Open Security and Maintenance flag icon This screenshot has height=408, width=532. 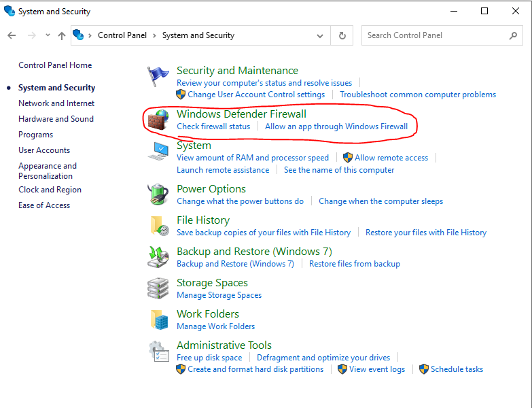[x=158, y=76]
